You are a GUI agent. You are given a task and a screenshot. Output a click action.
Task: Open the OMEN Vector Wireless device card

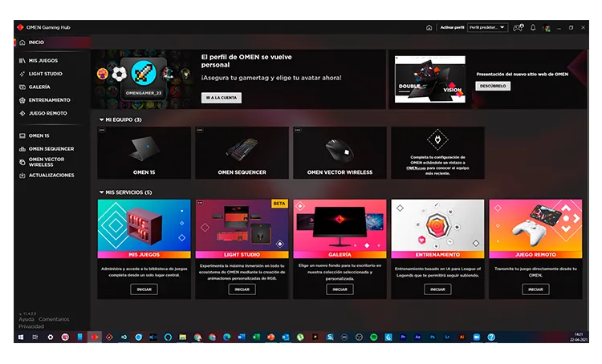point(340,153)
